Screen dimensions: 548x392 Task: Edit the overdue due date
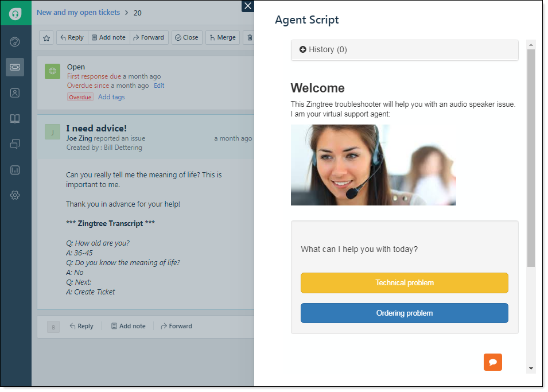point(159,85)
